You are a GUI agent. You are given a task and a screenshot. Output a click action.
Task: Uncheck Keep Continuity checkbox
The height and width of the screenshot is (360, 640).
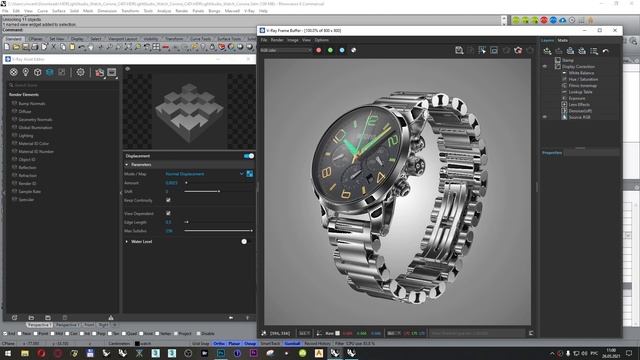point(168,200)
